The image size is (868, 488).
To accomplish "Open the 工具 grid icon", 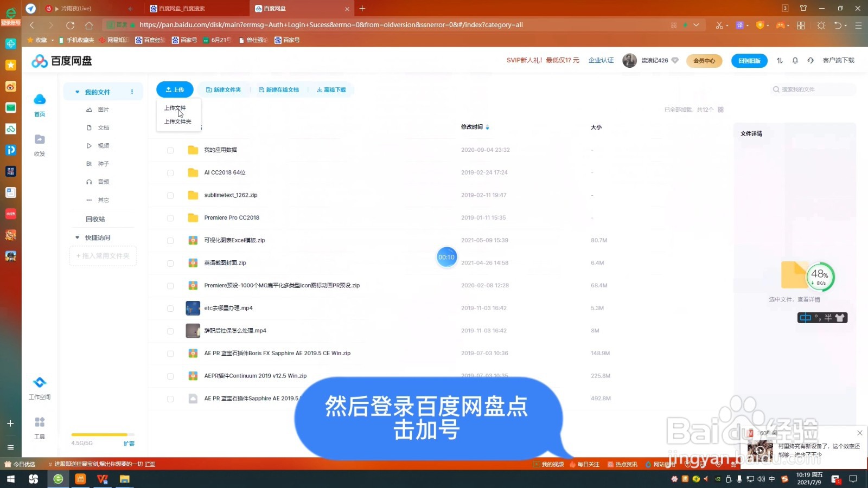I will coord(40,422).
